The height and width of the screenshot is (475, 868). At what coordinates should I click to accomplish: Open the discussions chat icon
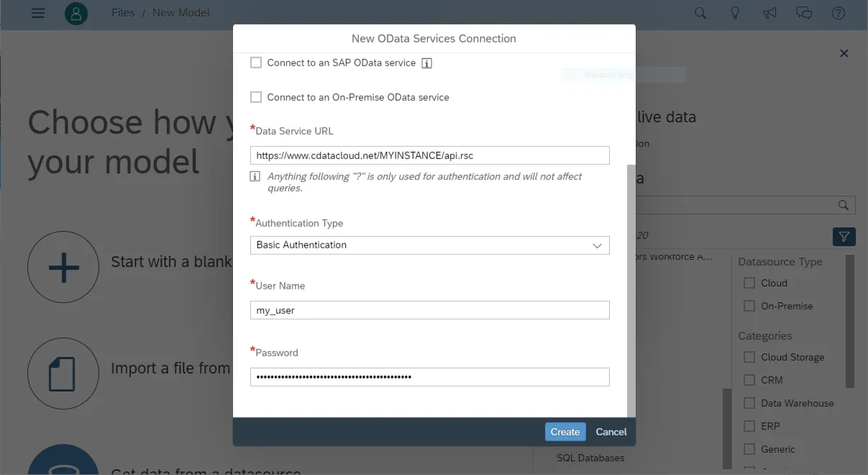804,13
